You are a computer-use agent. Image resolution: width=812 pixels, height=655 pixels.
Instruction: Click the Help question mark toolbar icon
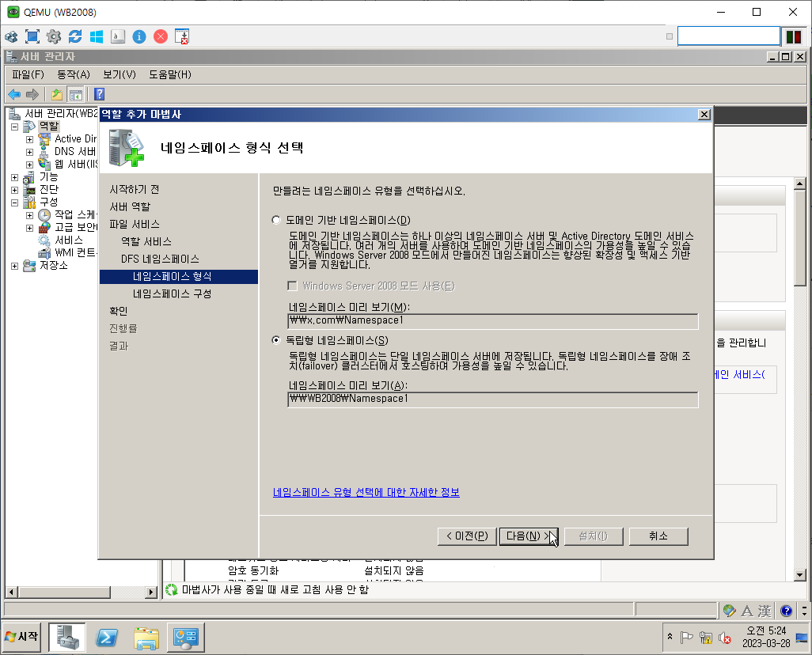click(100, 94)
